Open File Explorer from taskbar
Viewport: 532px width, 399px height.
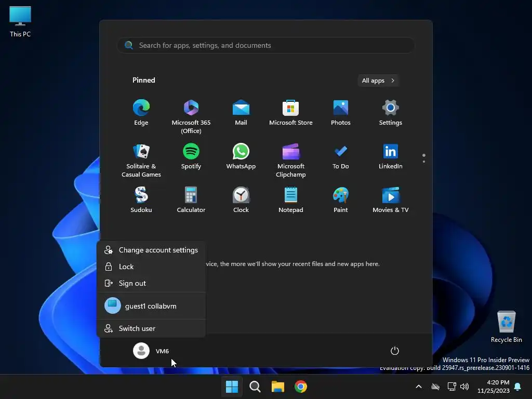(x=278, y=387)
